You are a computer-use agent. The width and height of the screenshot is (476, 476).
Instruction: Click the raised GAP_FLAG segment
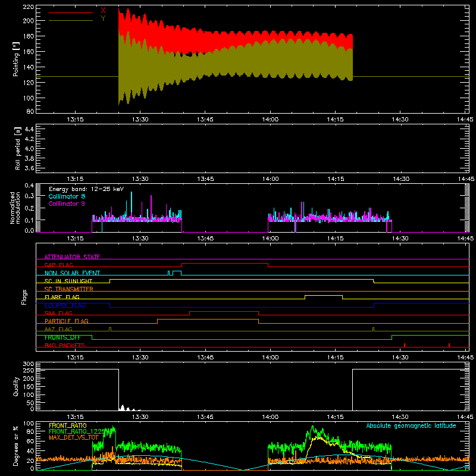click(x=225, y=264)
